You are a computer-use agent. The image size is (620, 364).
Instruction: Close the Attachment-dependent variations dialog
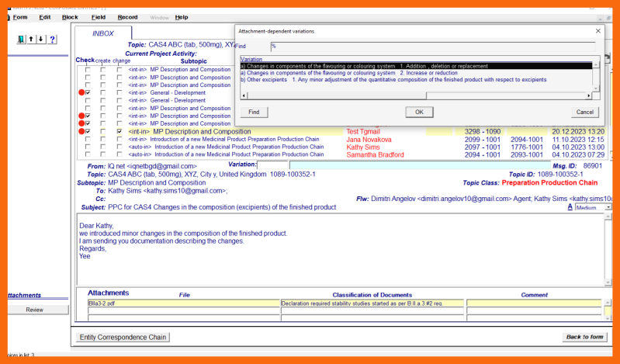[x=597, y=31]
